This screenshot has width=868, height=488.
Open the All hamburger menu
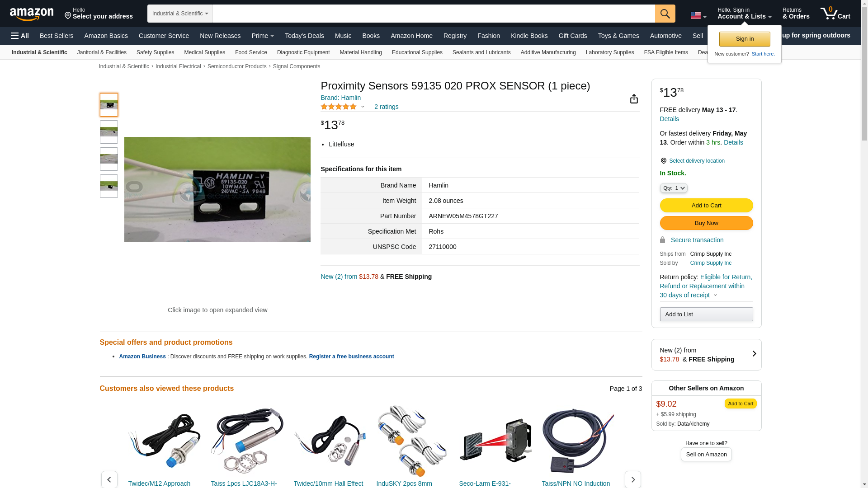point(20,36)
